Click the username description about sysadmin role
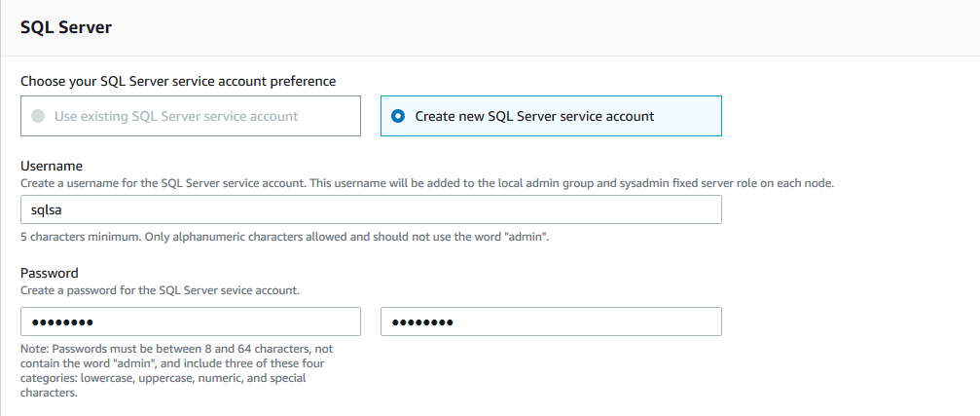980x416 pixels. tap(427, 183)
